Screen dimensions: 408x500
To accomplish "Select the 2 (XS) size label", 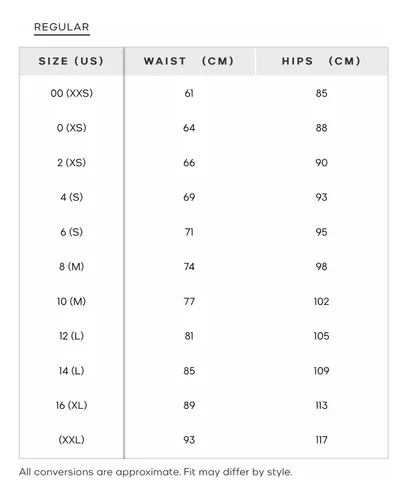I will [71, 163].
